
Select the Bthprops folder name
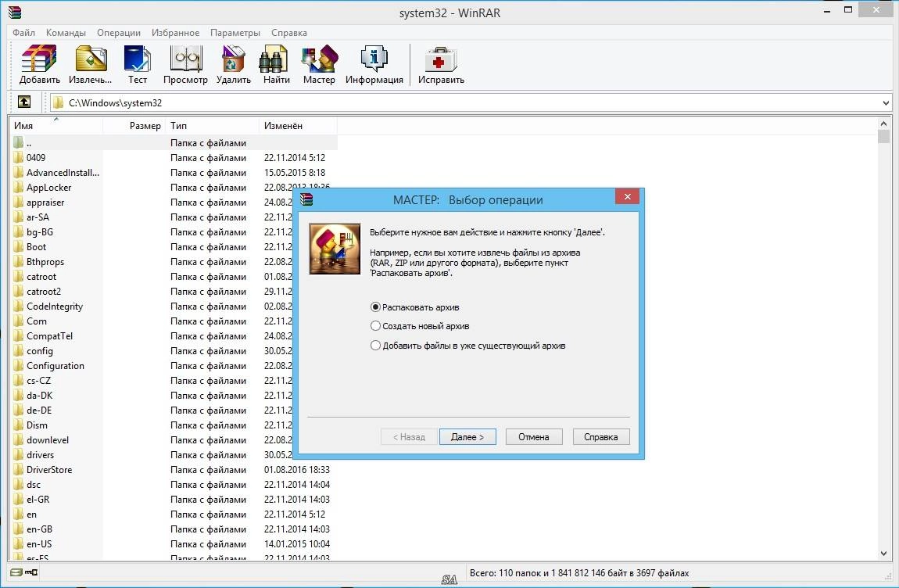coord(45,262)
